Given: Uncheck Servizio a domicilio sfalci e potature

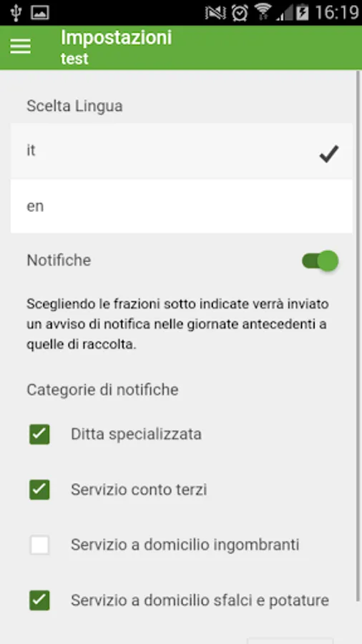Looking at the screenshot, I should click(x=39, y=600).
